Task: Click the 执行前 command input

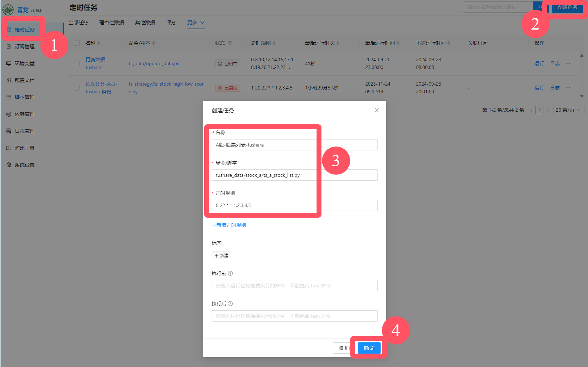Action: (295, 286)
